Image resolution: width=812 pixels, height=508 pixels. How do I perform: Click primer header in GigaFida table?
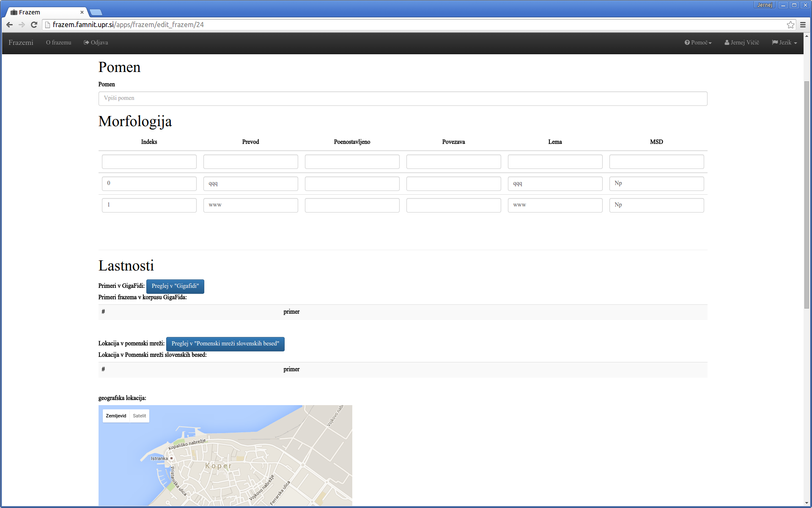coord(291,312)
